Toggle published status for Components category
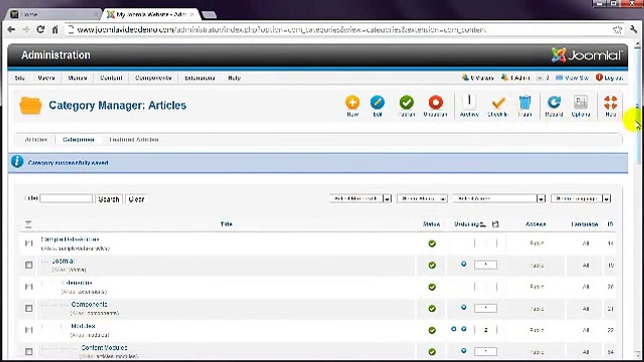Screen dimensions: 644x362 [x=432, y=308]
